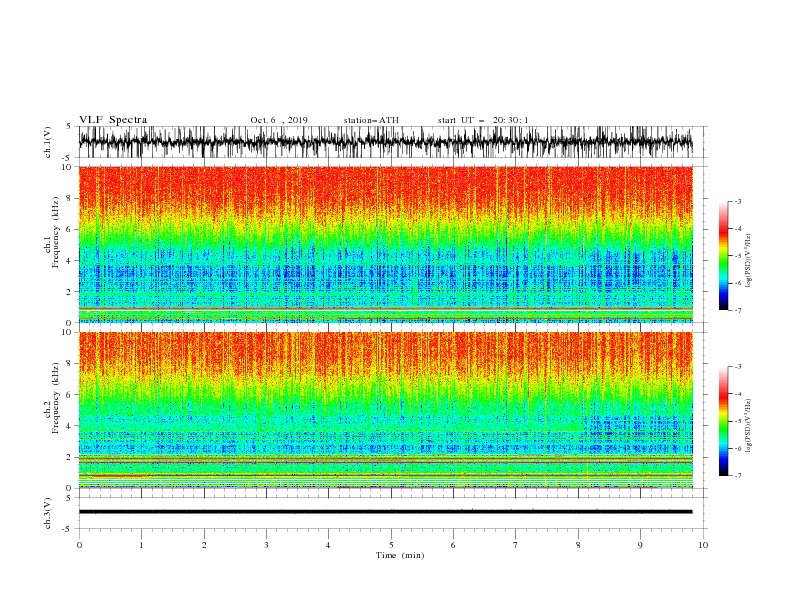Viewport: 792px width, 612px height.
Task: Click the upper PSD color scale bar
Action: [723, 256]
